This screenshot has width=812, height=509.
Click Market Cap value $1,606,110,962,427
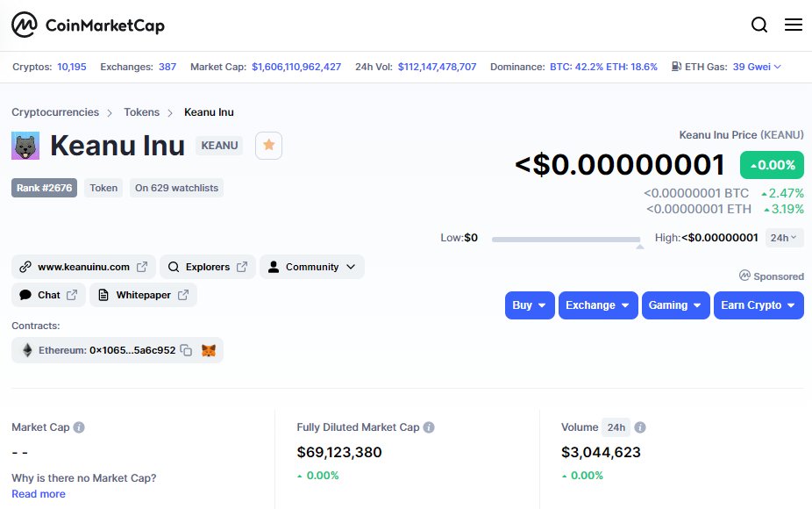(296, 67)
